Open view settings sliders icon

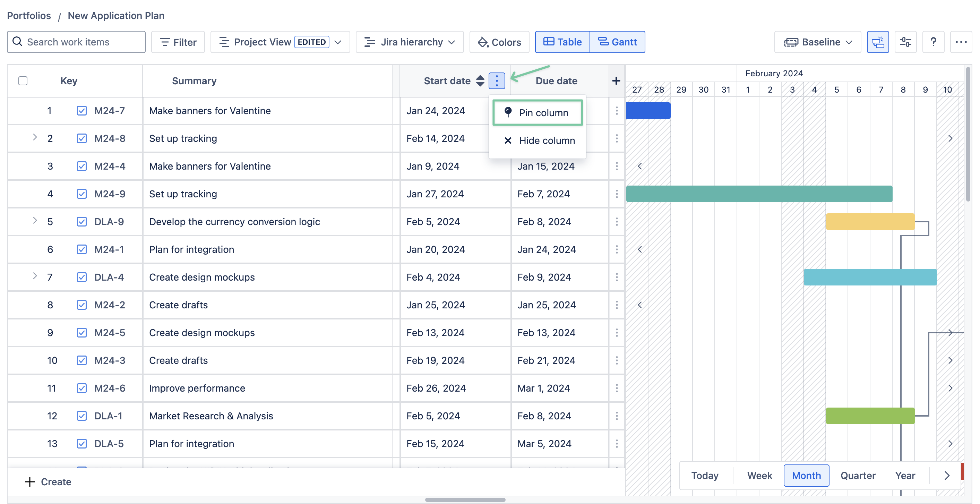point(905,42)
